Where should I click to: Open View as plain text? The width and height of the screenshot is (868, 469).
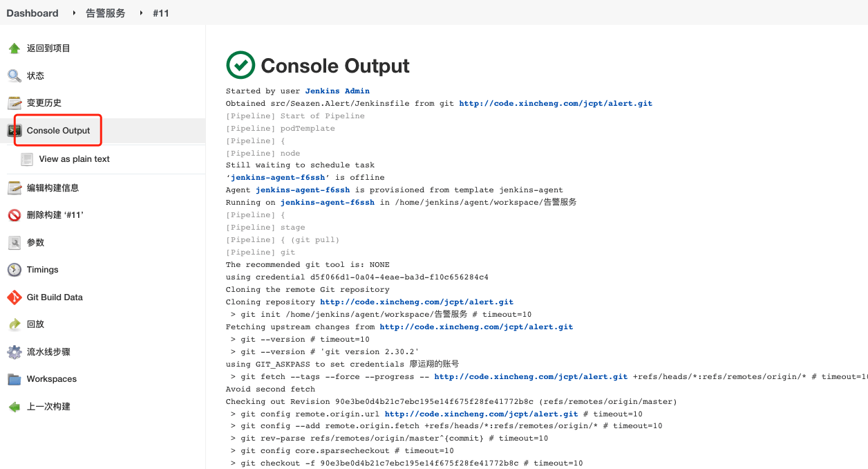click(74, 159)
